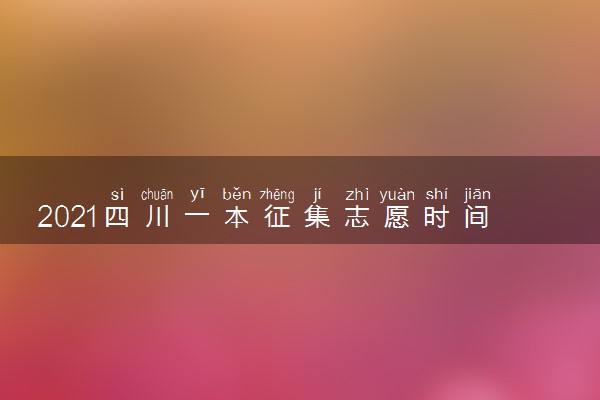The image size is (600, 400).
Task: Click the Chinese character 集
Action: click(317, 217)
